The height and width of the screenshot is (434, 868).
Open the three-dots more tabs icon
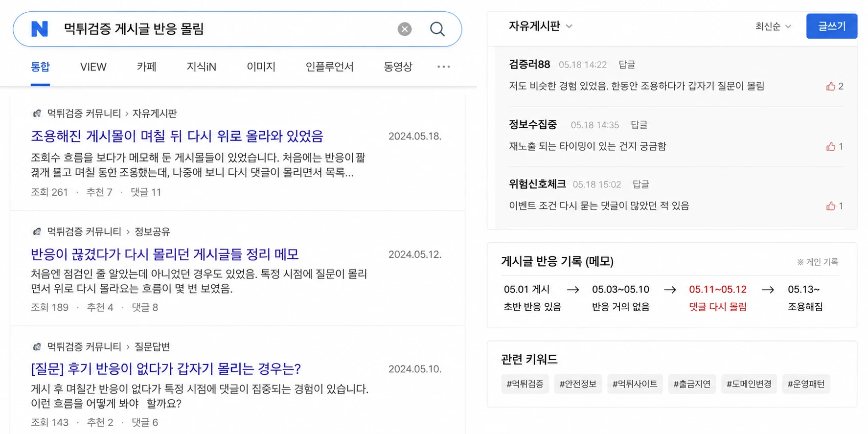444,67
